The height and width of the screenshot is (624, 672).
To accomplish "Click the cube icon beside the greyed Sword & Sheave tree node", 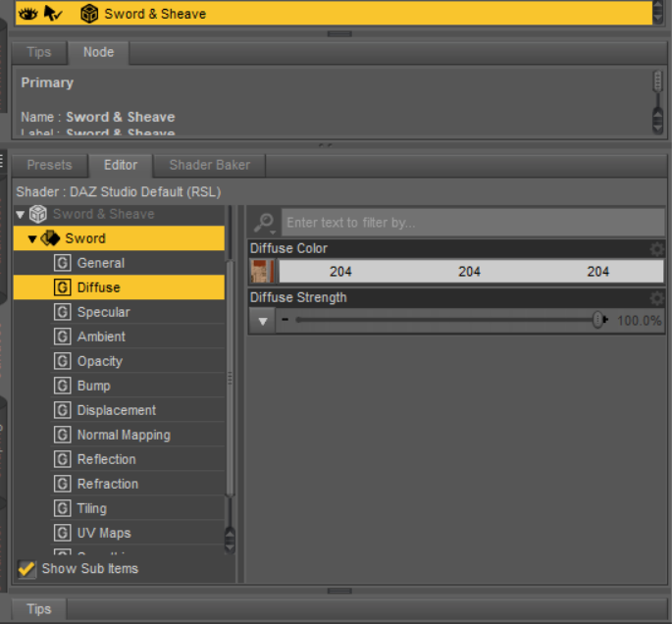I will (x=38, y=214).
